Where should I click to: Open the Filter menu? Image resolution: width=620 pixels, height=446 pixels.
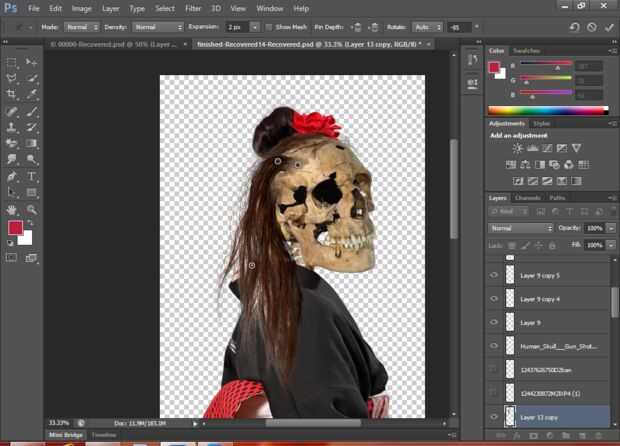(192, 8)
